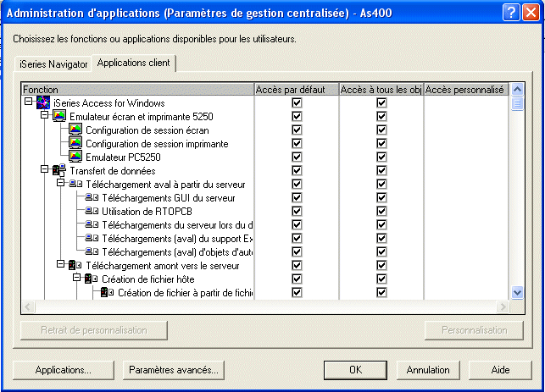The width and height of the screenshot is (545, 392).
Task: Toggle Accès par défaut for Configuration de session écran
Action: click(x=297, y=130)
